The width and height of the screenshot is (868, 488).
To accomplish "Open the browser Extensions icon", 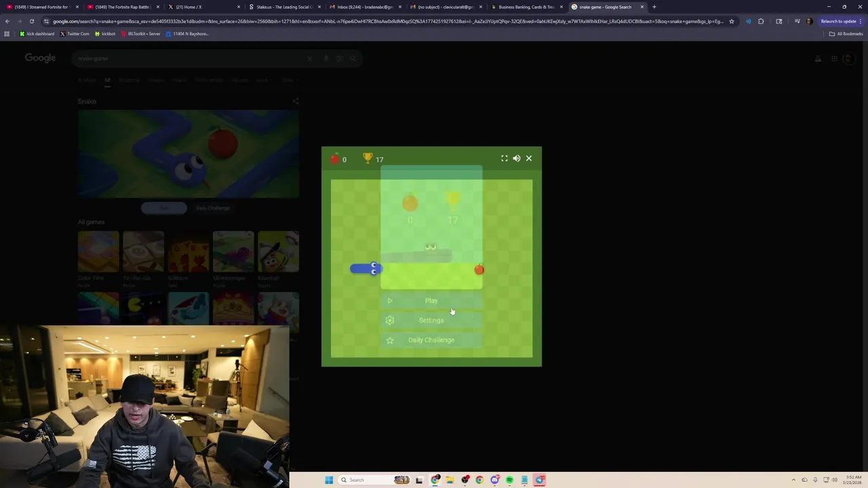I will point(761,21).
